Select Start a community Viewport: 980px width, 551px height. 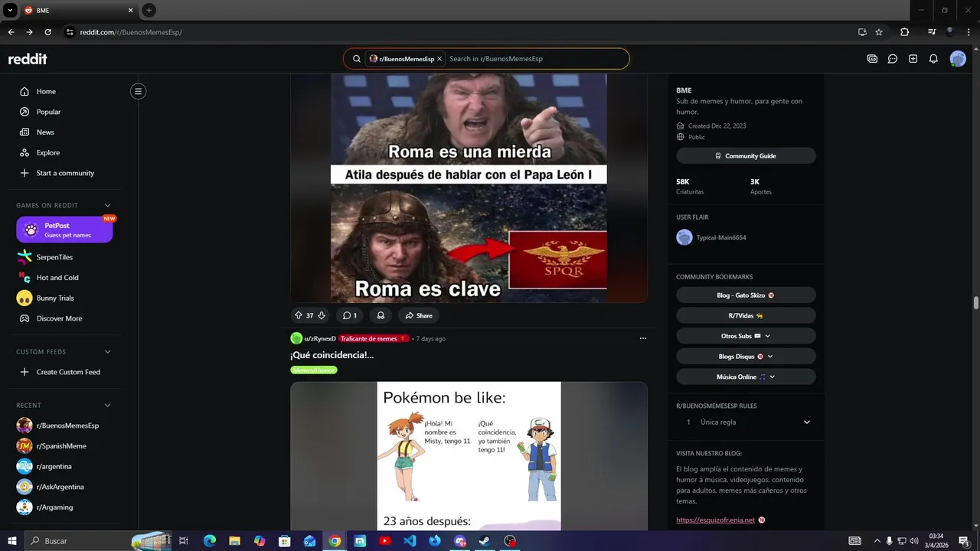(64, 173)
